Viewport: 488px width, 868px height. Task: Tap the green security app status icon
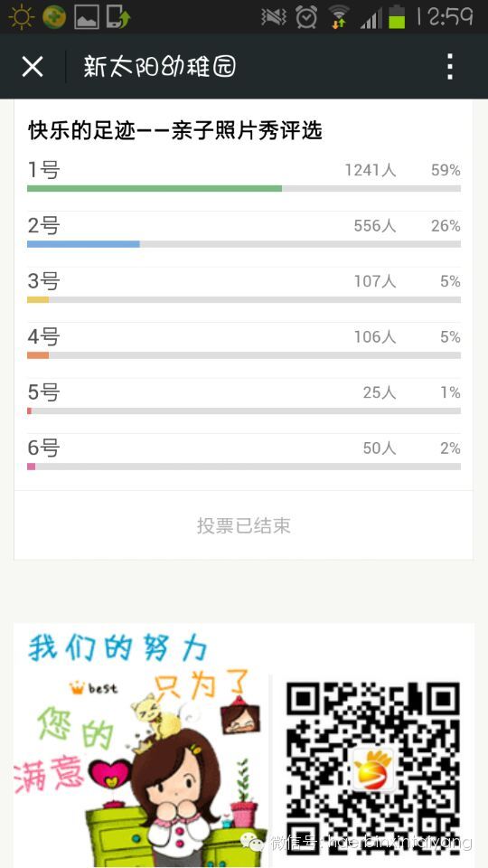click(54, 17)
